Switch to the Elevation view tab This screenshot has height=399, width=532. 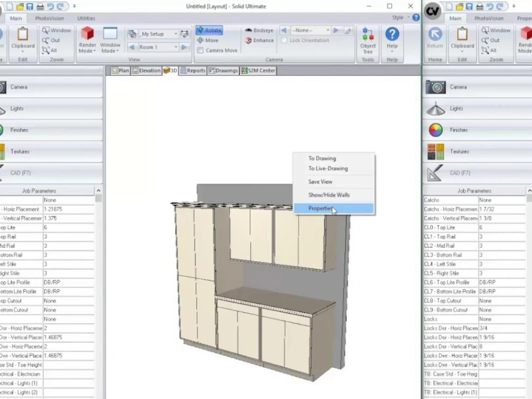pyautogui.click(x=146, y=71)
